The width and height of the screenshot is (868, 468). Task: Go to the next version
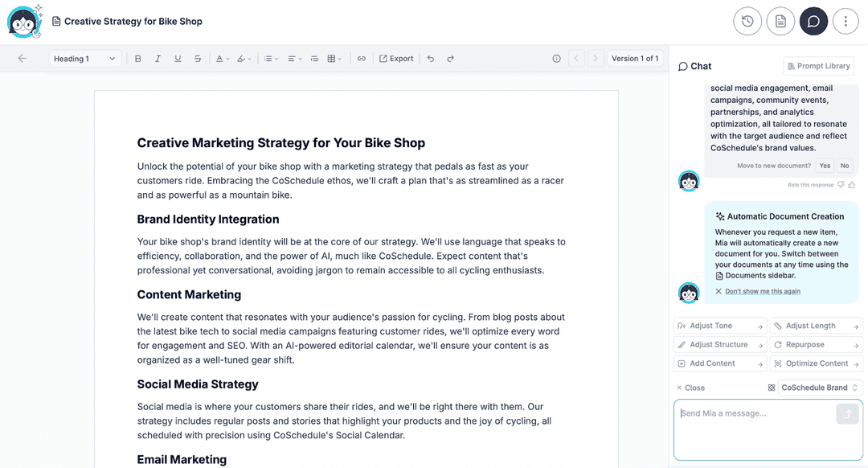596,58
